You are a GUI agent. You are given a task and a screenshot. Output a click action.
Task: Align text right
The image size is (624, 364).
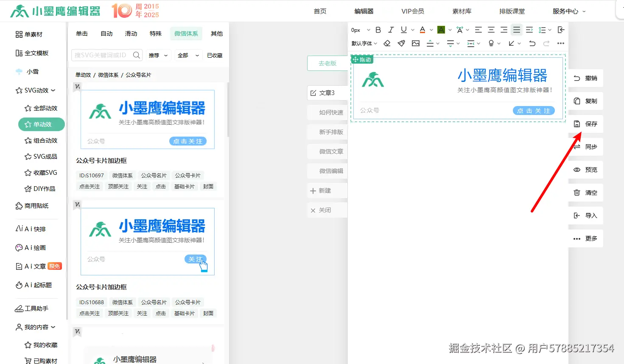[504, 30]
